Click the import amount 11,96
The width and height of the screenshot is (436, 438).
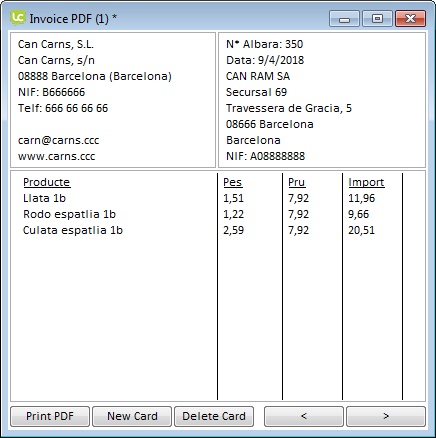pyautogui.click(x=361, y=198)
